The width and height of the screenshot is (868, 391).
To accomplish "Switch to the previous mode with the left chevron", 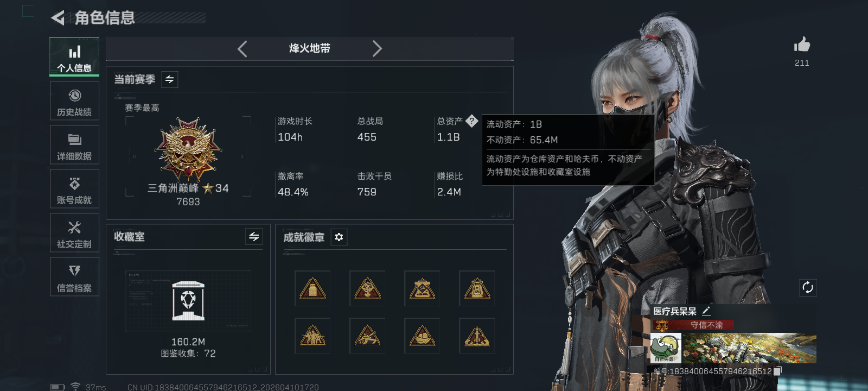I will click(242, 49).
